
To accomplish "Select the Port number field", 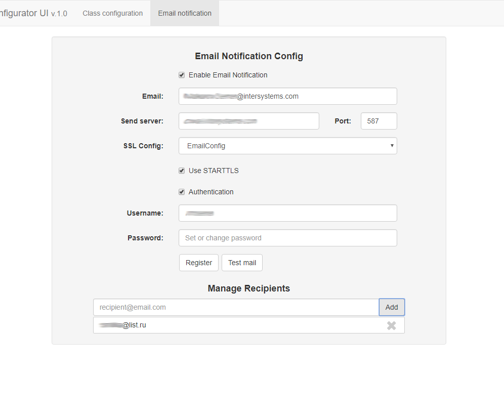I will click(379, 121).
